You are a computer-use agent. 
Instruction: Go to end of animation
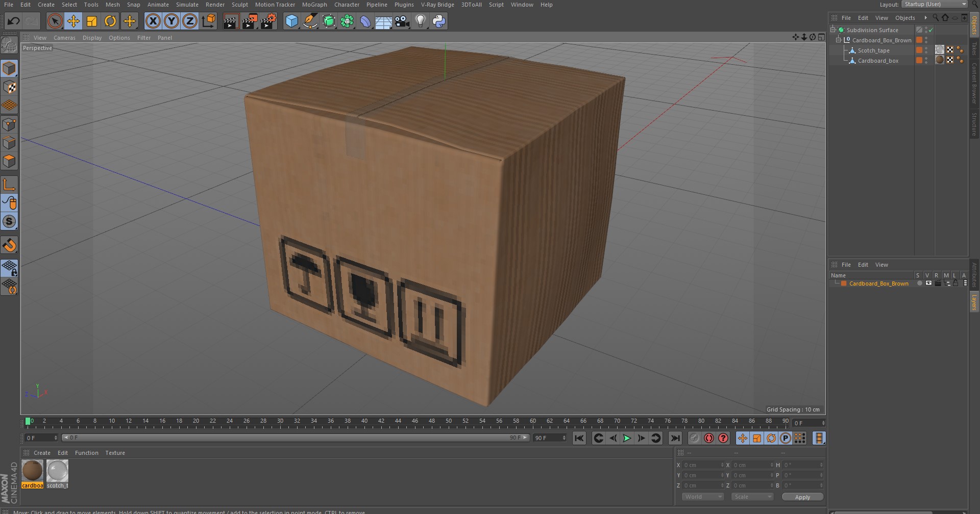click(x=675, y=438)
